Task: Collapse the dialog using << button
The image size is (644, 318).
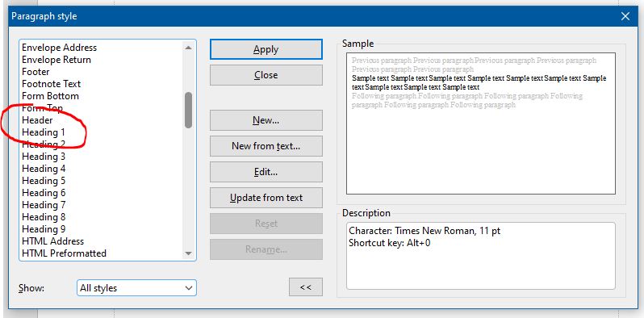Action: pyautogui.click(x=306, y=287)
